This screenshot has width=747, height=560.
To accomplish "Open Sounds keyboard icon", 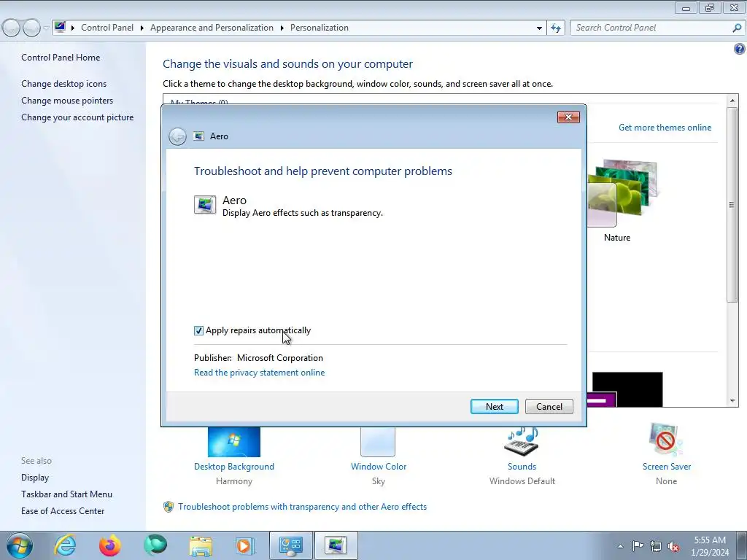I will click(x=522, y=442).
